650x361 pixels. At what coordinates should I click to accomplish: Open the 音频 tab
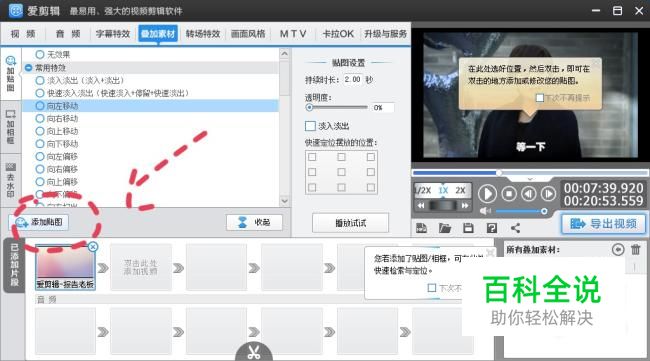pyautogui.click(x=68, y=34)
